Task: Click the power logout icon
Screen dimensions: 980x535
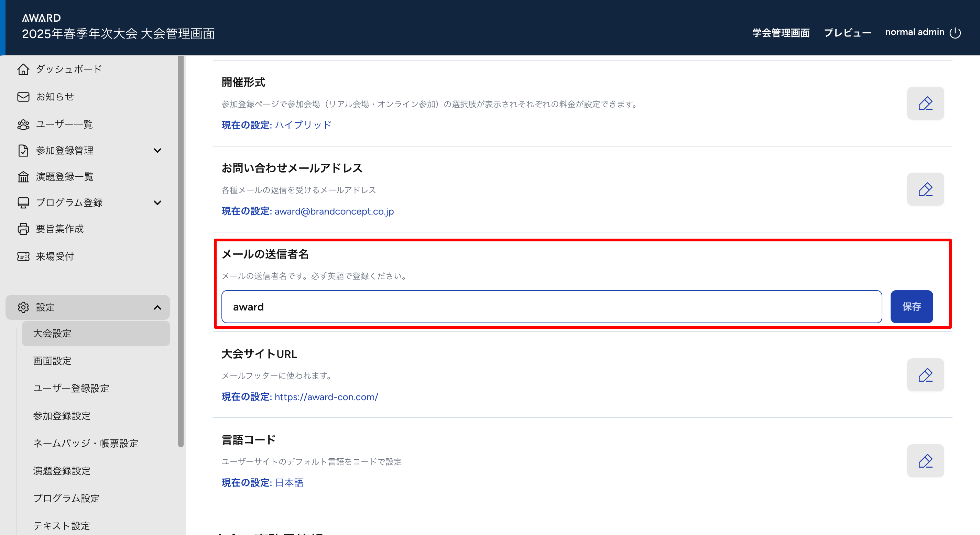Action: point(955,33)
